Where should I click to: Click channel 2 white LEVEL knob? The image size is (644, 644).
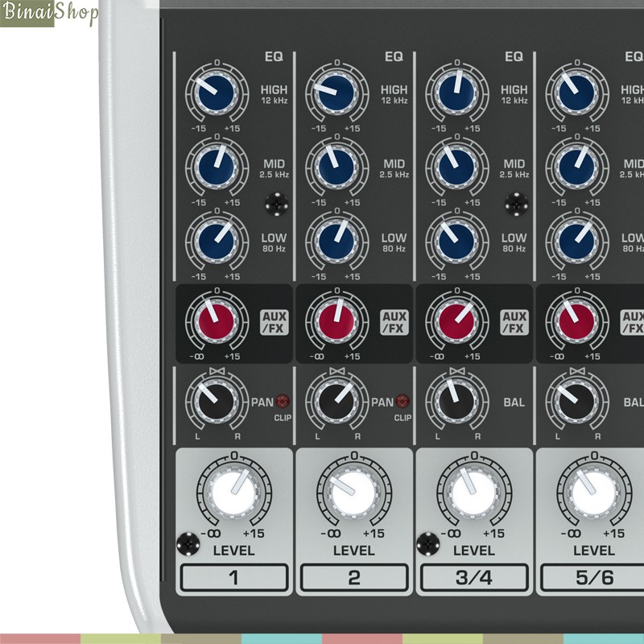pyautogui.click(x=353, y=492)
